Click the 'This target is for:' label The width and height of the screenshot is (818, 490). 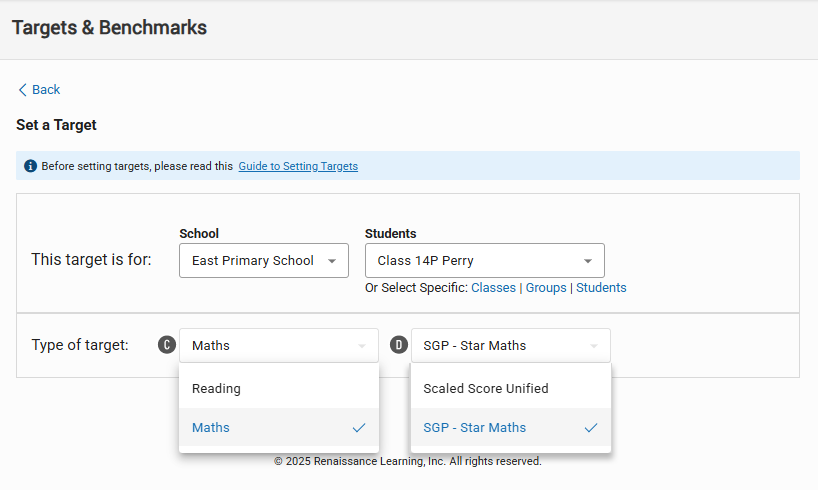coord(91,259)
